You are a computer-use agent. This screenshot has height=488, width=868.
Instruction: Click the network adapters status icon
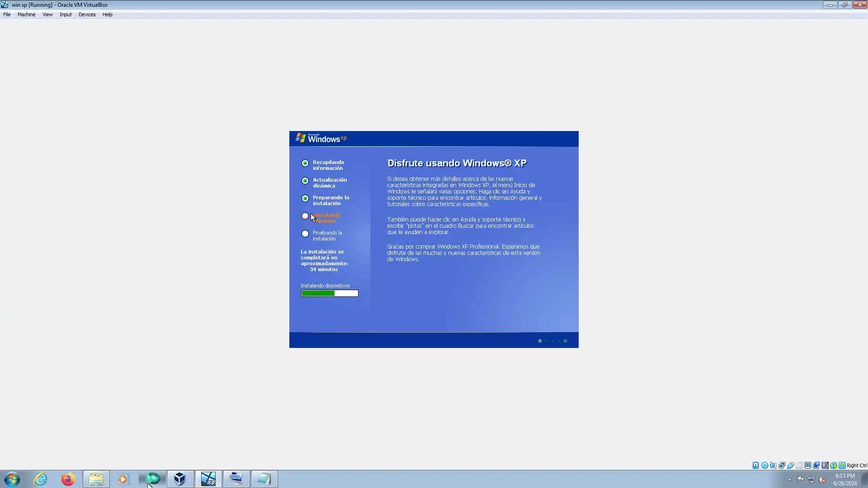(782, 465)
